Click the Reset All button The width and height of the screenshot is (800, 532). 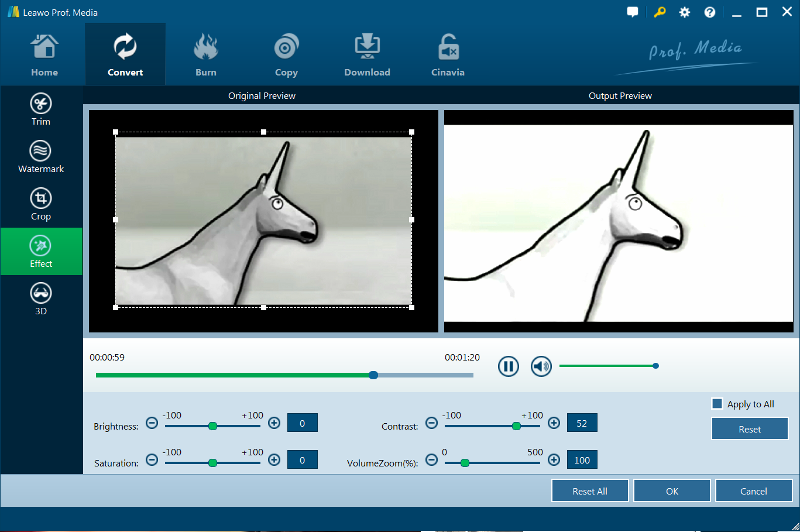[x=589, y=491]
